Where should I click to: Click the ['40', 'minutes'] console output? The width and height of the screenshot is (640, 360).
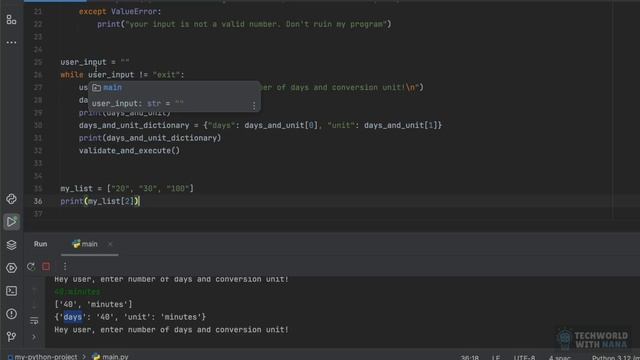[x=93, y=304]
